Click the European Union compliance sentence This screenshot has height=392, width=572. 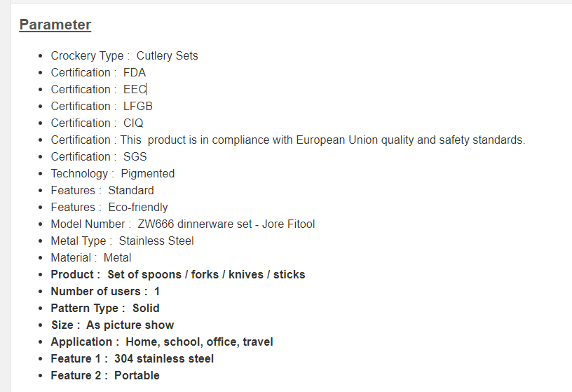coord(287,140)
